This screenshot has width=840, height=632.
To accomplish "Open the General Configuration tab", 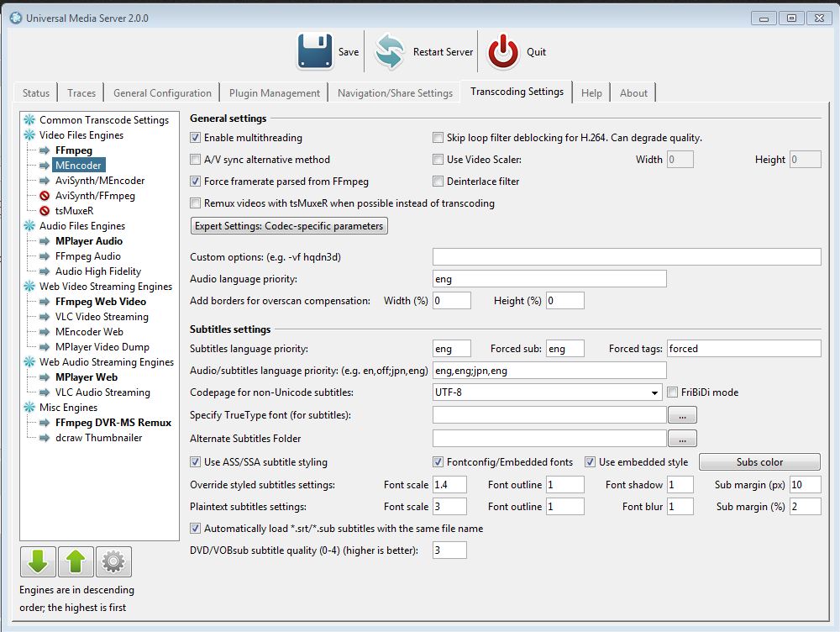I will [x=162, y=92].
